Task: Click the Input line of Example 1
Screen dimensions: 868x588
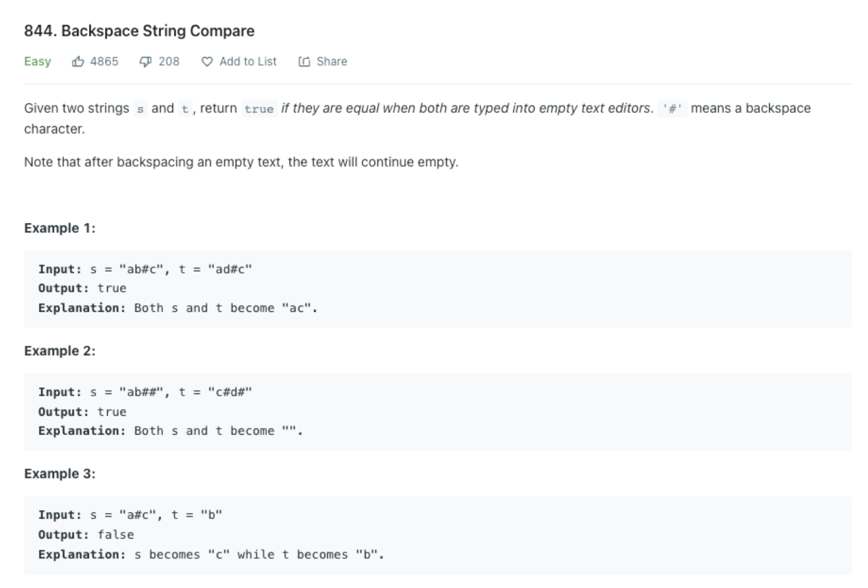Action: pos(144,269)
